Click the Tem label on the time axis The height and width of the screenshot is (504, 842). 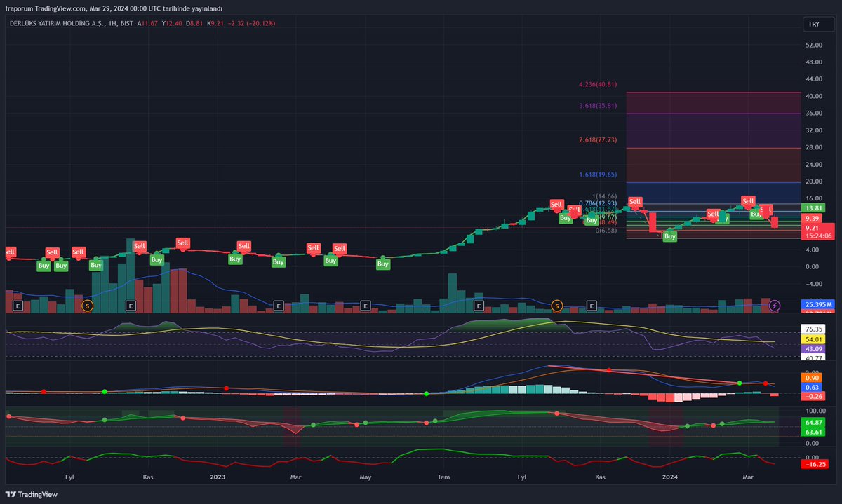pyautogui.click(x=443, y=477)
